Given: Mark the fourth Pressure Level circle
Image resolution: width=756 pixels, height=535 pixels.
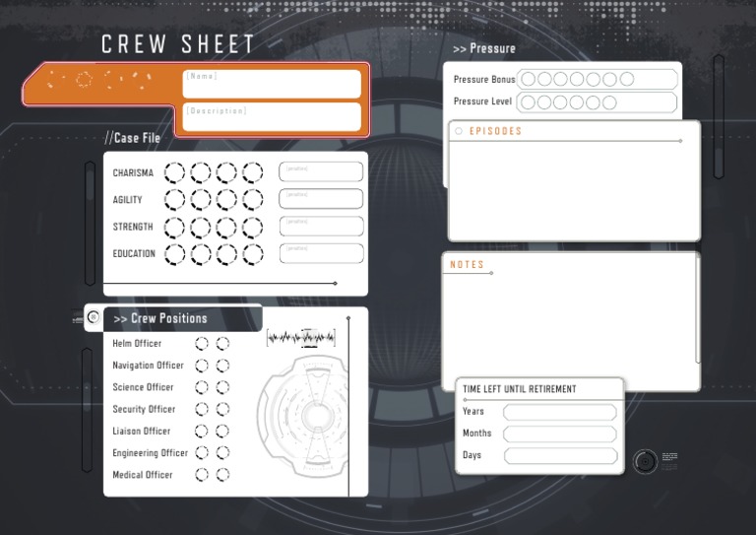Looking at the screenshot, I should coord(577,102).
